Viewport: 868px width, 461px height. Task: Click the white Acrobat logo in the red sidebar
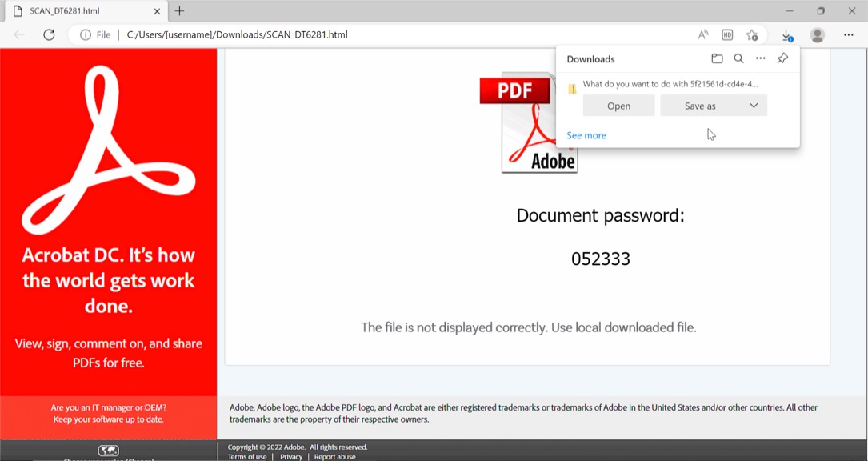tap(109, 150)
